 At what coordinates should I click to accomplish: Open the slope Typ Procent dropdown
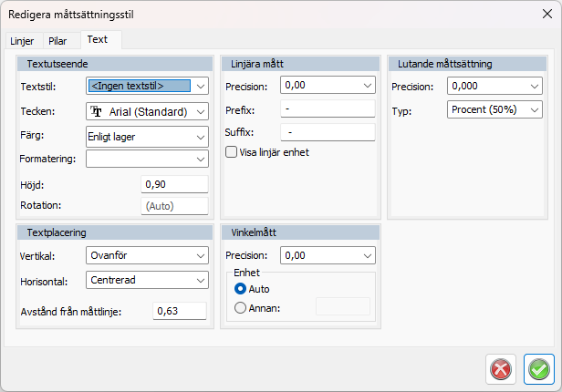pyautogui.click(x=494, y=109)
